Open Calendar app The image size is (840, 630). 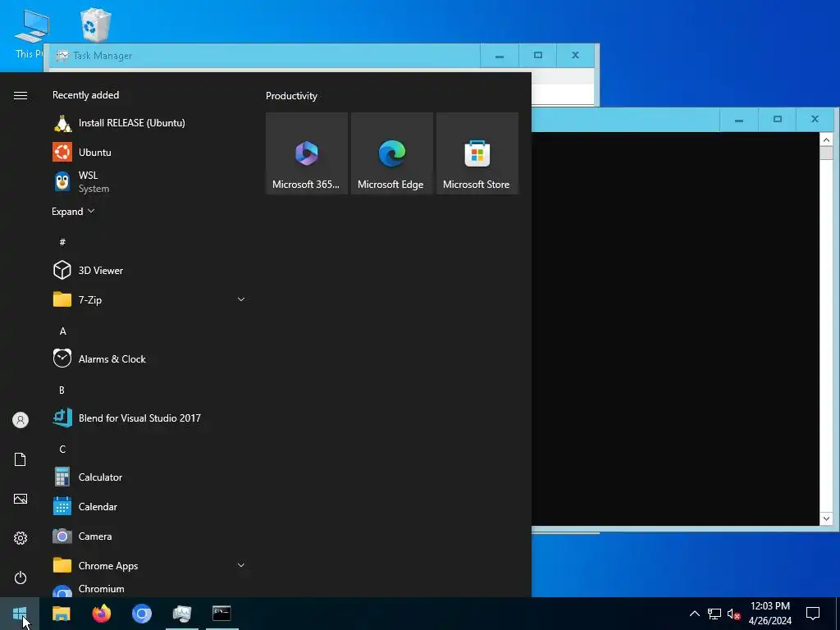coord(149,506)
